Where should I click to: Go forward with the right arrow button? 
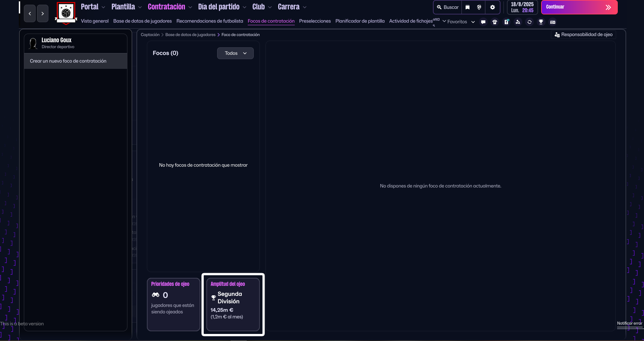tap(43, 13)
